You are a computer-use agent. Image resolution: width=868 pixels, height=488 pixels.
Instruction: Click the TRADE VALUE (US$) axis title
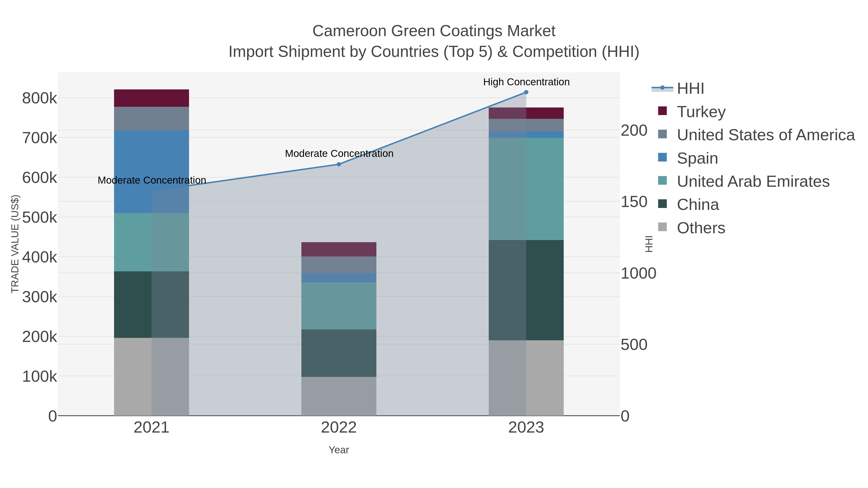pos(15,244)
